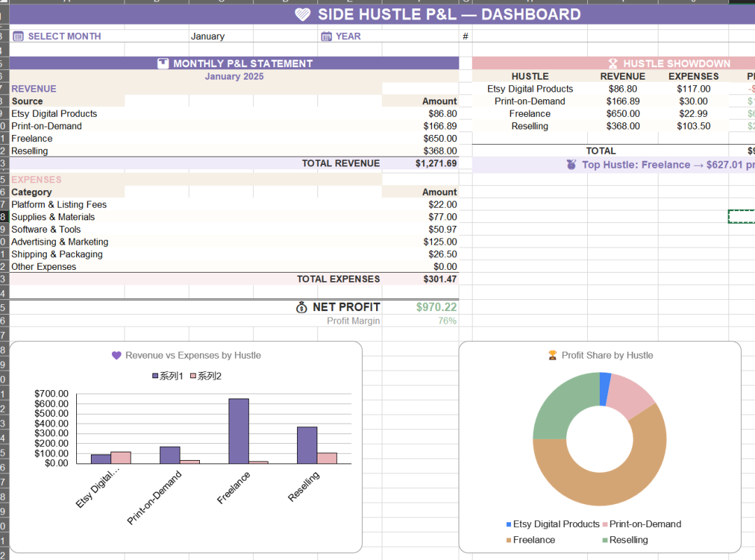Image resolution: width=755 pixels, height=560 pixels.
Task: Select the Freelance revenue bar in chart
Action: [x=238, y=431]
